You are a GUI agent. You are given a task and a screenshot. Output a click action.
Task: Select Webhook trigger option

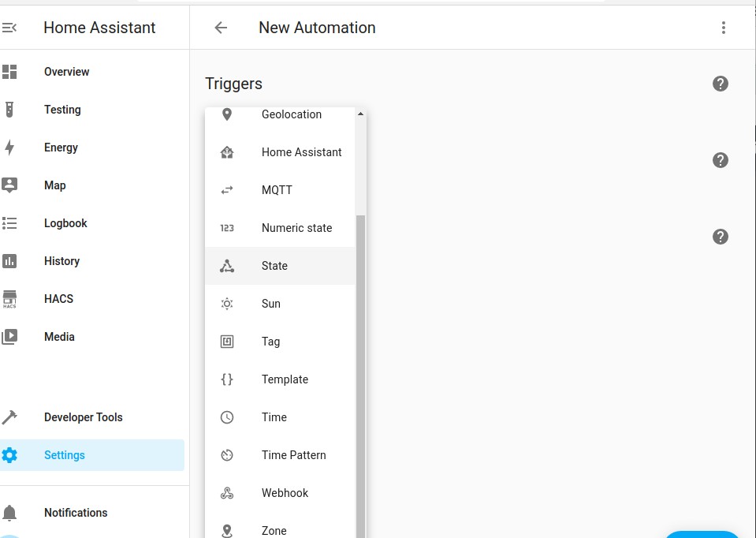(x=280, y=493)
